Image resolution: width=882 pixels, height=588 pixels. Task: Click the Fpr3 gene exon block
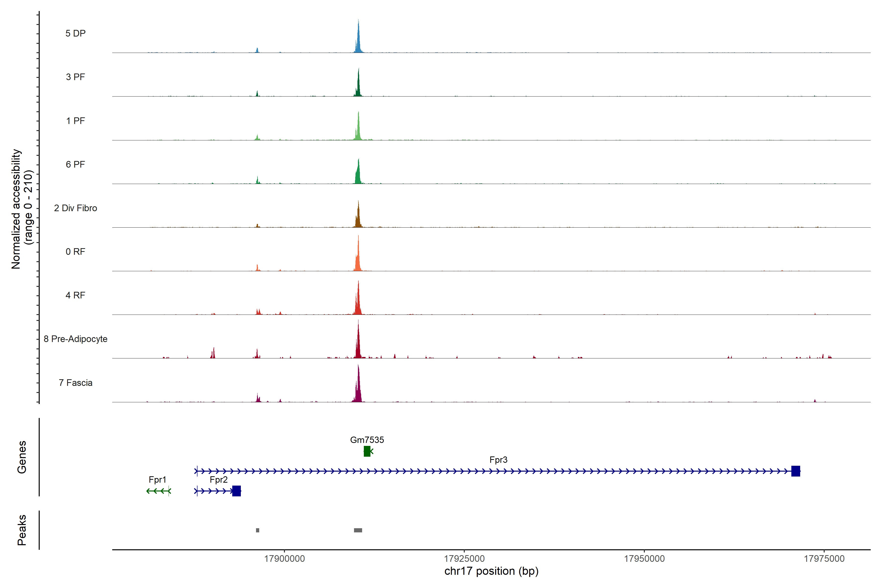pos(795,471)
